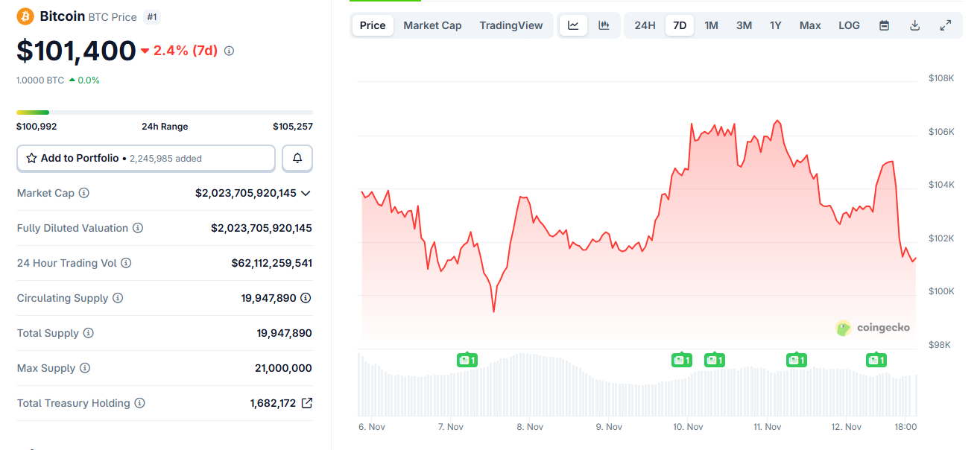
Task: Switch the time range to 24H
Action: pos(644,25)
